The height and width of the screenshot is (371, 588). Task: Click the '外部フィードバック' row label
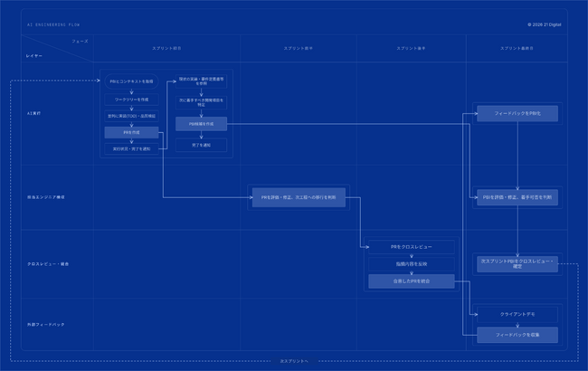click(46, 325)
